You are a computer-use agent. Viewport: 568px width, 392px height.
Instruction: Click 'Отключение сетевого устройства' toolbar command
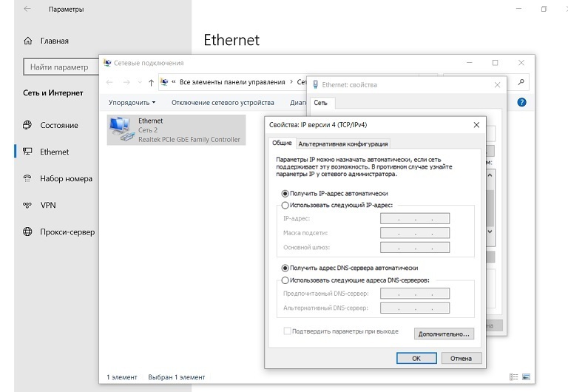pyautogui.click(x=223, y=103)
